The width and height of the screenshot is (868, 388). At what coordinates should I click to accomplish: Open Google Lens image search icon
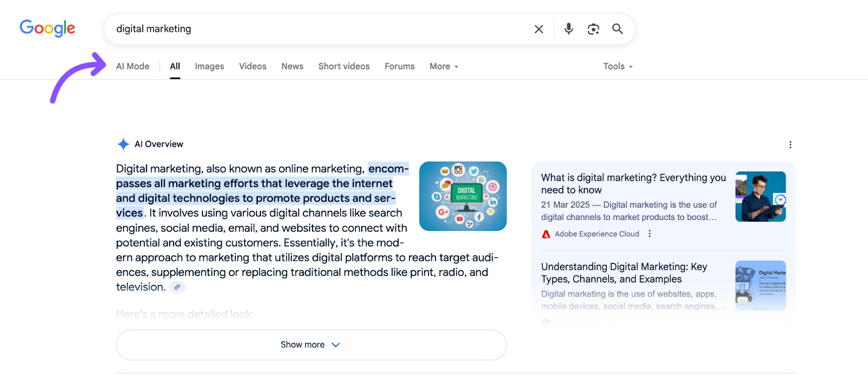tap(593, 29)
